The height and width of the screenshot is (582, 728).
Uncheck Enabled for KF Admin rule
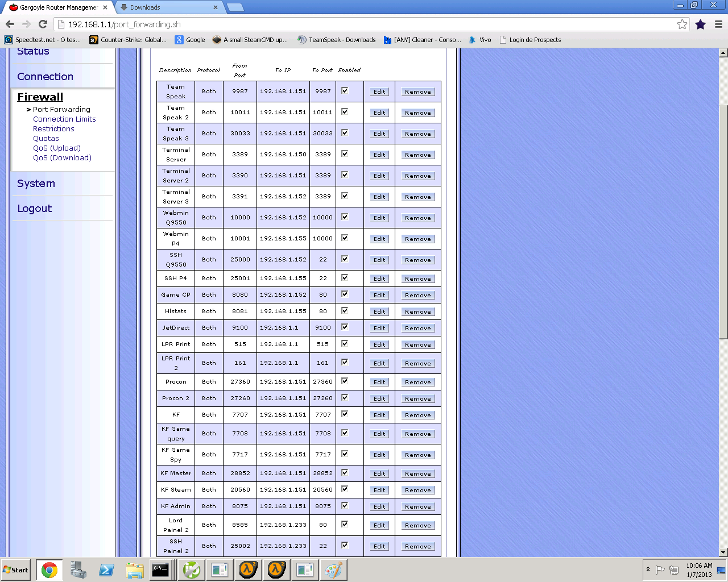click(345, 505)
